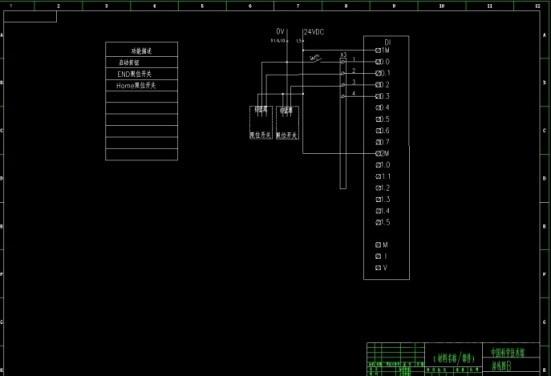The width and height of the screenshot is (551, 376).
Task: Select the END limit switch table row
Action: (x=142, y=74)
